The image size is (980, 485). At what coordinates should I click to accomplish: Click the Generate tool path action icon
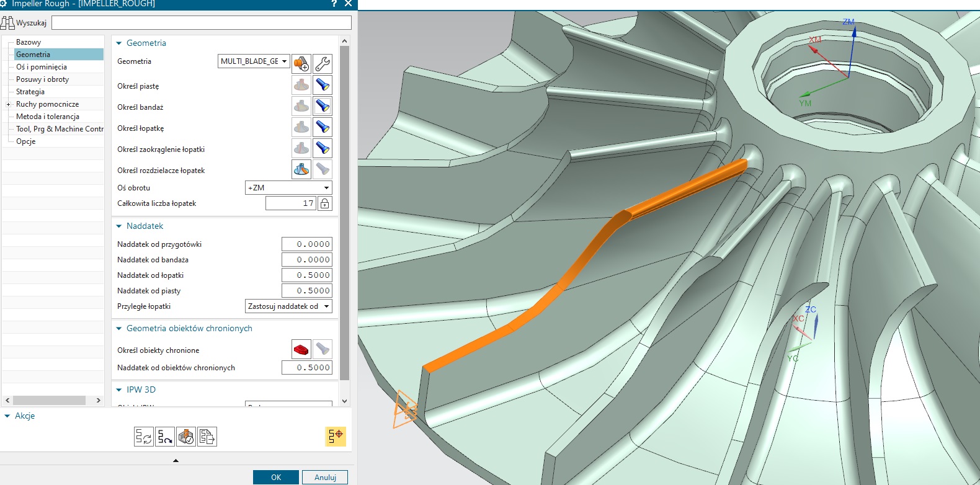[144, 437]
